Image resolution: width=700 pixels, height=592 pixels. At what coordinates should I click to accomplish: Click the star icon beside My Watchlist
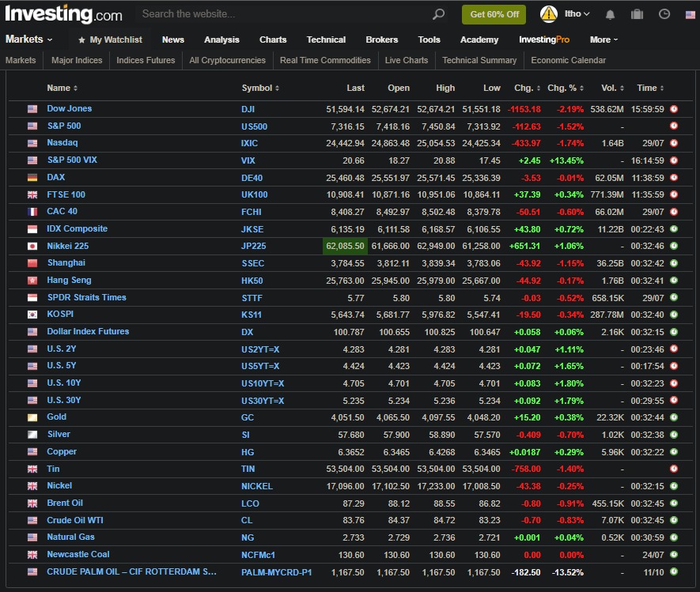[81, 40]
